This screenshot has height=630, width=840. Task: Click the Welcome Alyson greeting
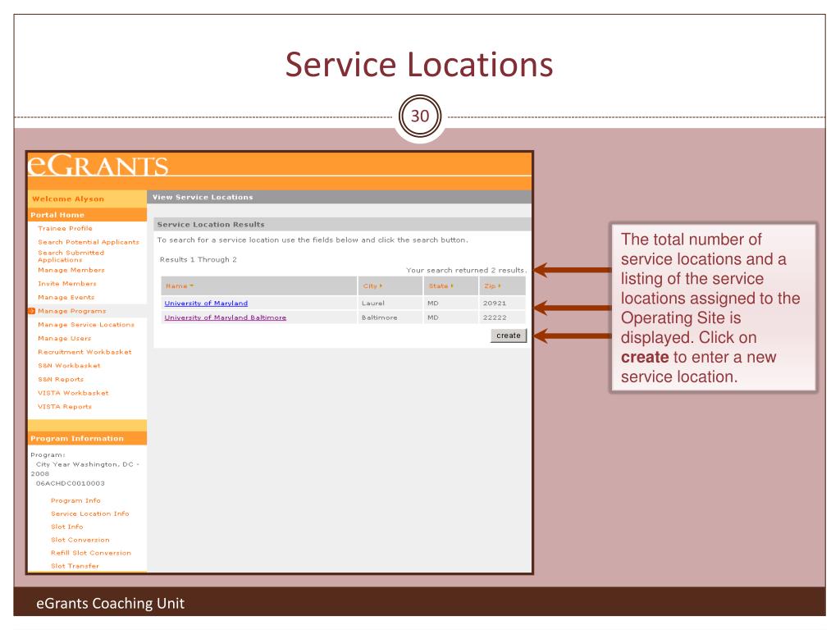coord(68,199)
